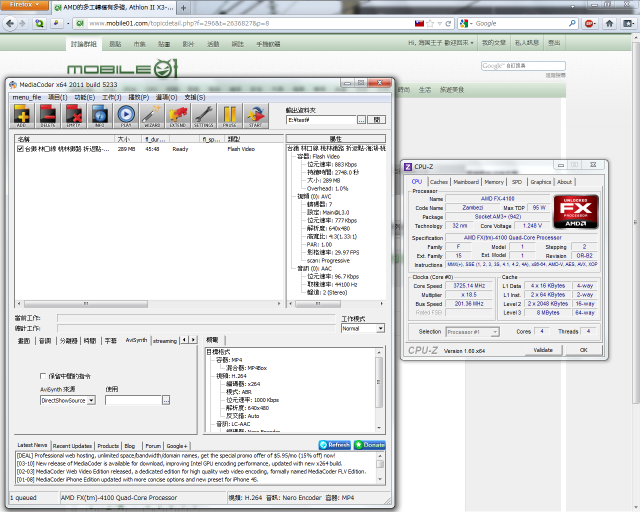Viewport: 640px width, 512px height.
Task: Open the SETTINGS wrench icon
Action: click(204, 116)
